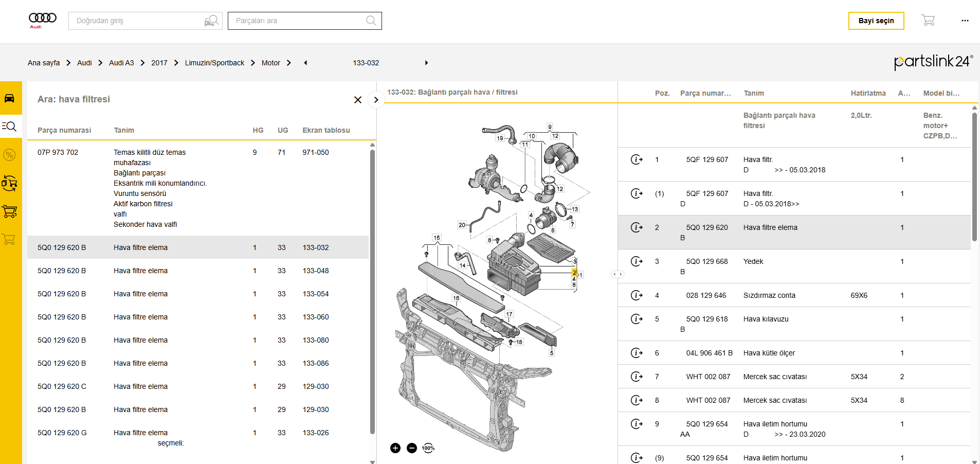Image resolution: width=980 pixels, height=464 pixels.
Task: Select result 5Q0 129 620 G
Action: [x=198, y=438]
